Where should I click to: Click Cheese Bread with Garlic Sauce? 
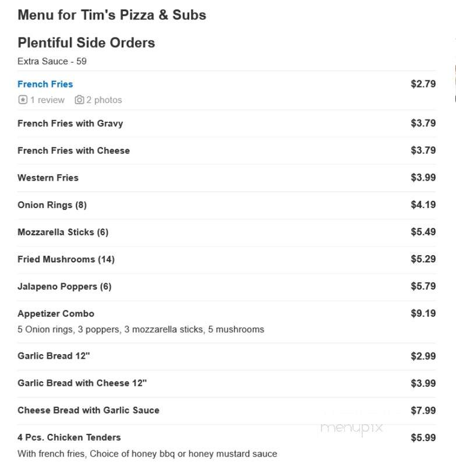89,410
